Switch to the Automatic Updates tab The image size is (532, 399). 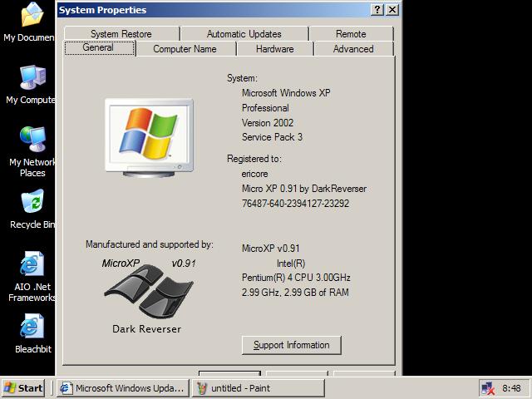[x=244, y=34]
